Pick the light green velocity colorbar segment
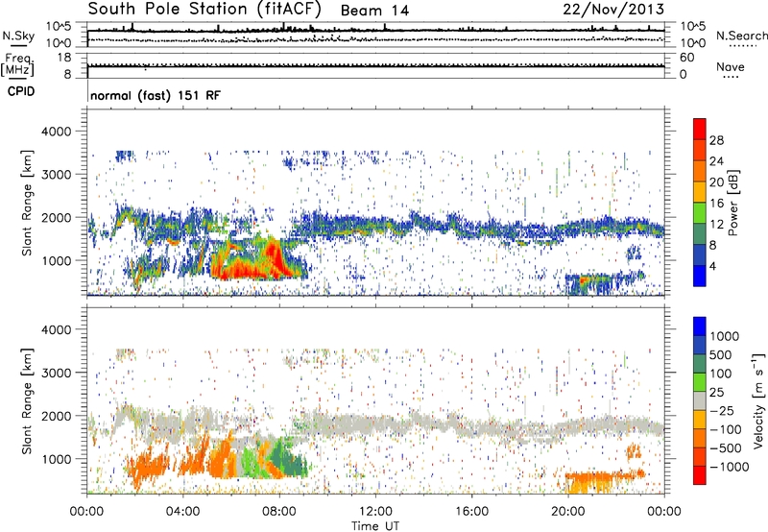Screen dimensions: 768x532 tap(700, 382)
